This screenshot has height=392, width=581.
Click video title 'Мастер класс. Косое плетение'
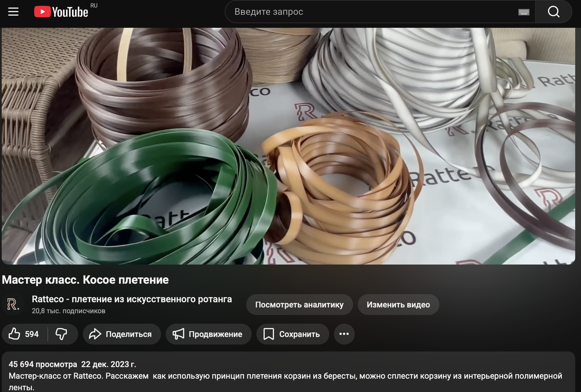click(x=85, y=280)
